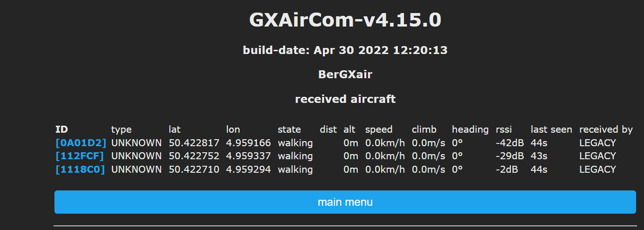Click the main menu button
This screenshot has width=644, height=230.
click(x=345, y=202)
